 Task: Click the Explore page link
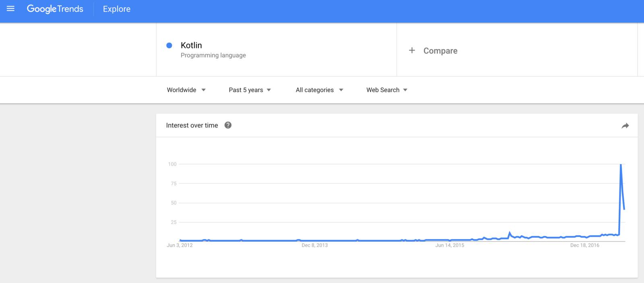pos(117,9)
